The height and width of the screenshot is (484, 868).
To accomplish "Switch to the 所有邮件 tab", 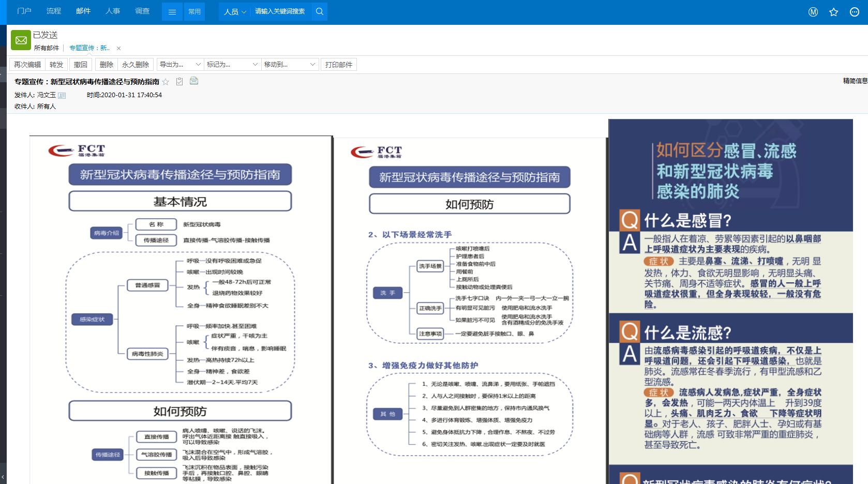I will tap(47, 48).
